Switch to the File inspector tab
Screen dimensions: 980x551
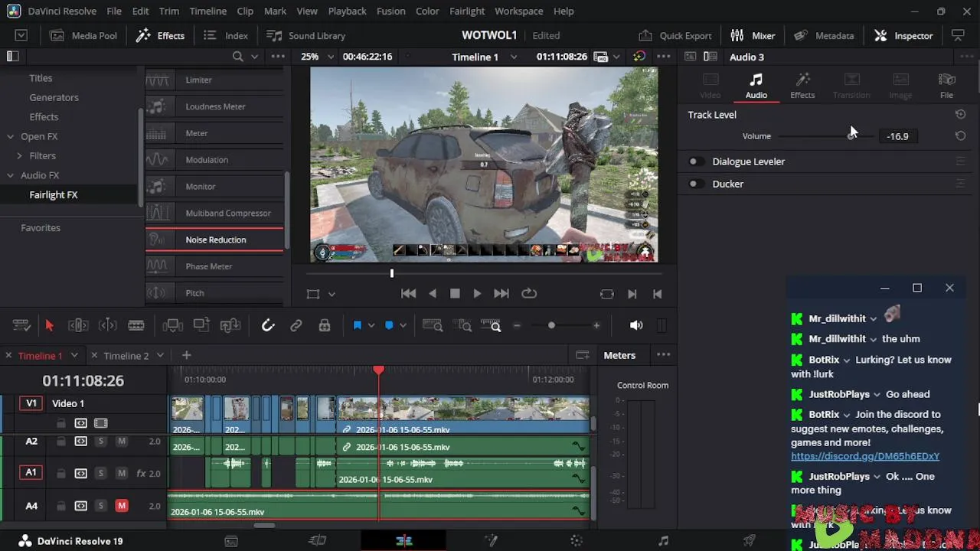coord(947,86)
